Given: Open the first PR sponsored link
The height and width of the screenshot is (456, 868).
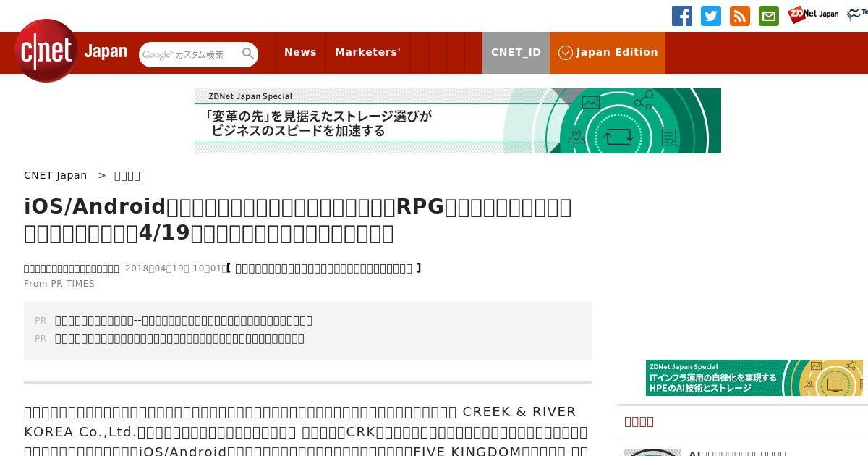Looking at the screenshot, I should [x=184, y=321].
